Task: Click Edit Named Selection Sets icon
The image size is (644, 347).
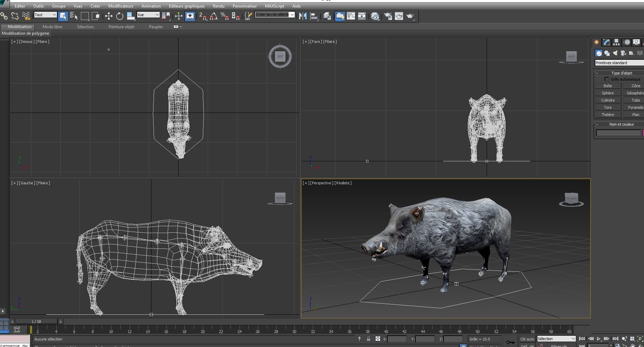Action: tap(248, 16)
